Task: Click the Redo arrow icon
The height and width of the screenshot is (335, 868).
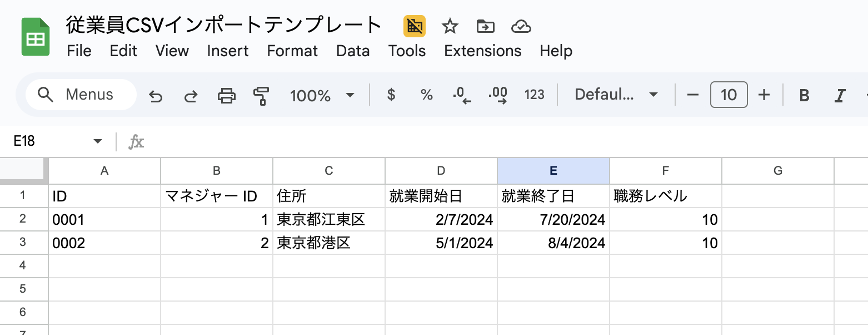Action: click(x=191, y=96)
